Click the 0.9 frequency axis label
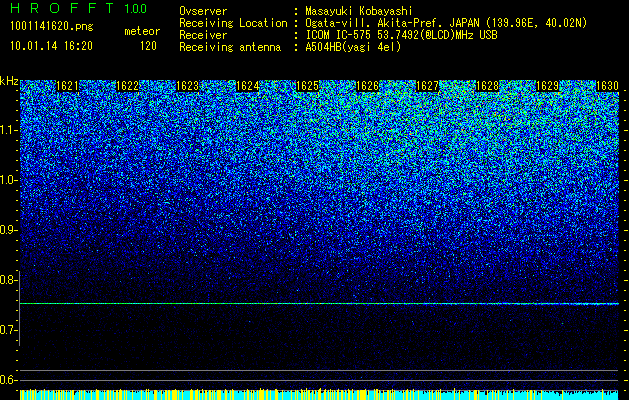Screen dimensions: 629x400 9,230
